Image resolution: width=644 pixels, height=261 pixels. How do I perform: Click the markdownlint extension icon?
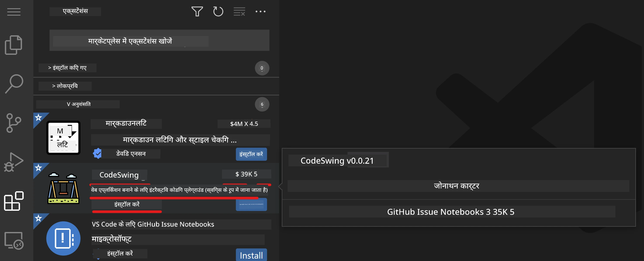63,138
